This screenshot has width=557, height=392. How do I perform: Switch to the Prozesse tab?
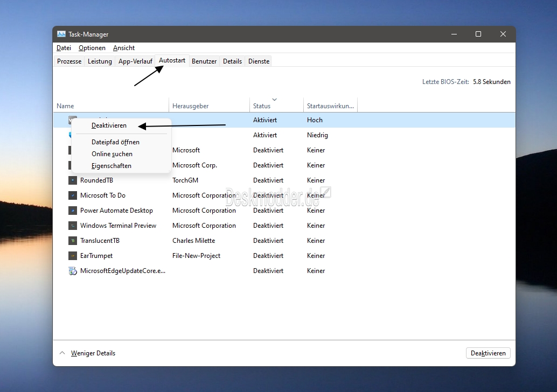69,61
